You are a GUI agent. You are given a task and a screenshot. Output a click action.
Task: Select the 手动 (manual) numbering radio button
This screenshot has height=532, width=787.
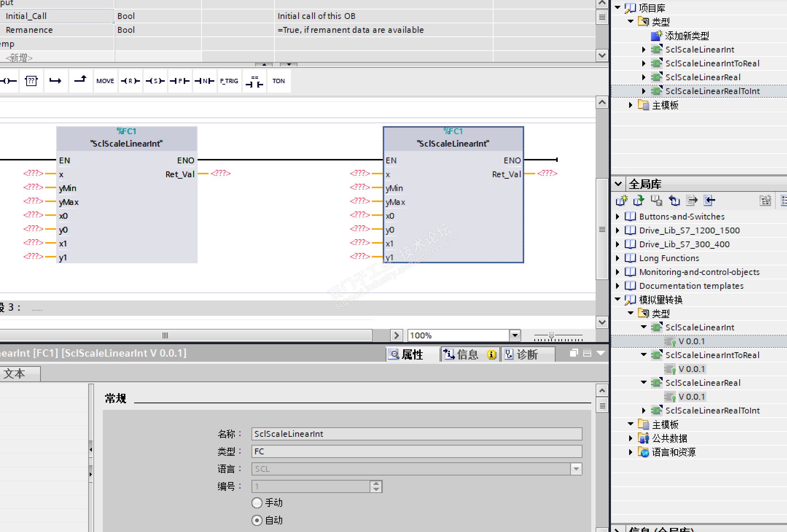257,503
